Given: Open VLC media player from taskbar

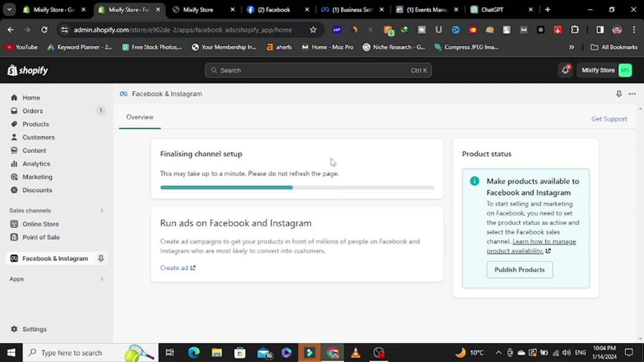Looking at the screenshot, I should point(356,352).
